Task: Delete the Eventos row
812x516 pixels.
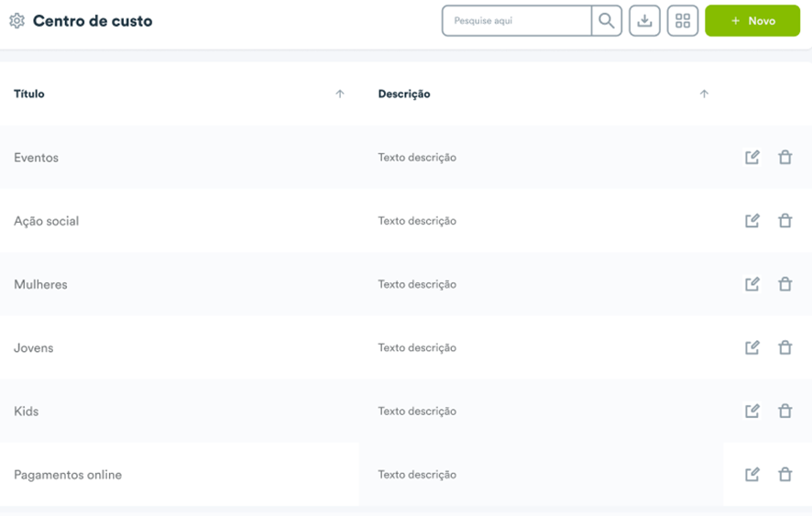Action: (x=785, y=157)
